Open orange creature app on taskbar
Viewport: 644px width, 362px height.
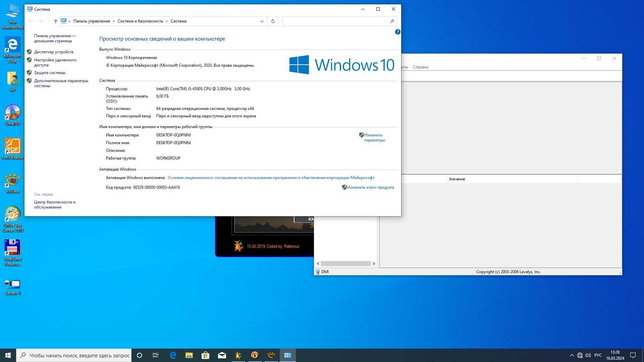pyautogui.click(x=238, y=355)
